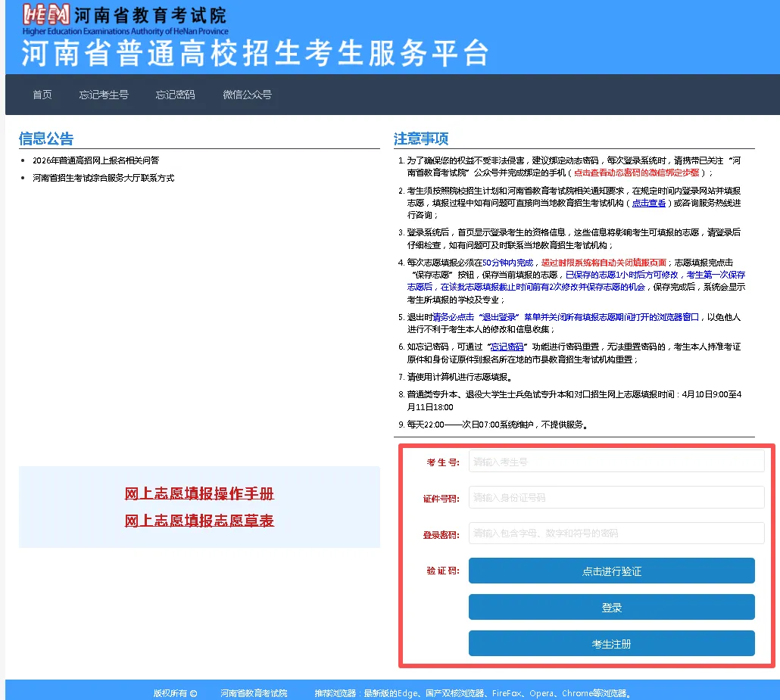Open the 2026年普通高招网上报名相关问答 announcement
The image size is (780, 700).
[96, 160]
